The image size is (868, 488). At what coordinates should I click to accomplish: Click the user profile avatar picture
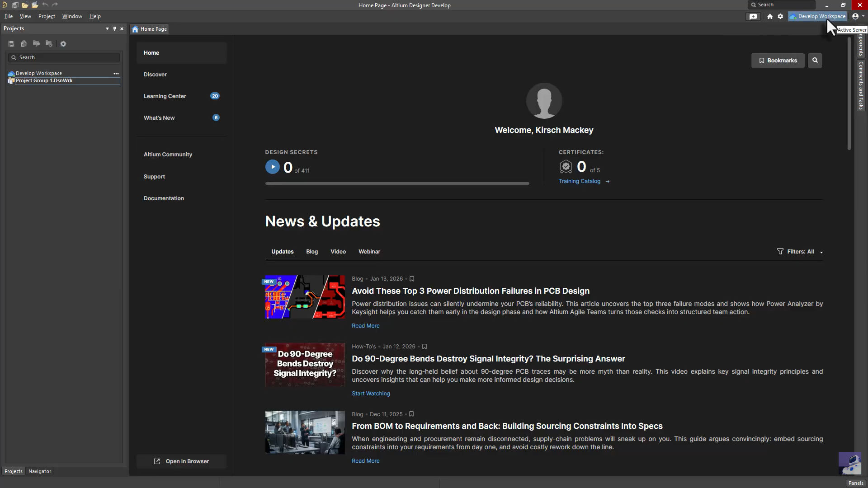[x=544, y=101]
